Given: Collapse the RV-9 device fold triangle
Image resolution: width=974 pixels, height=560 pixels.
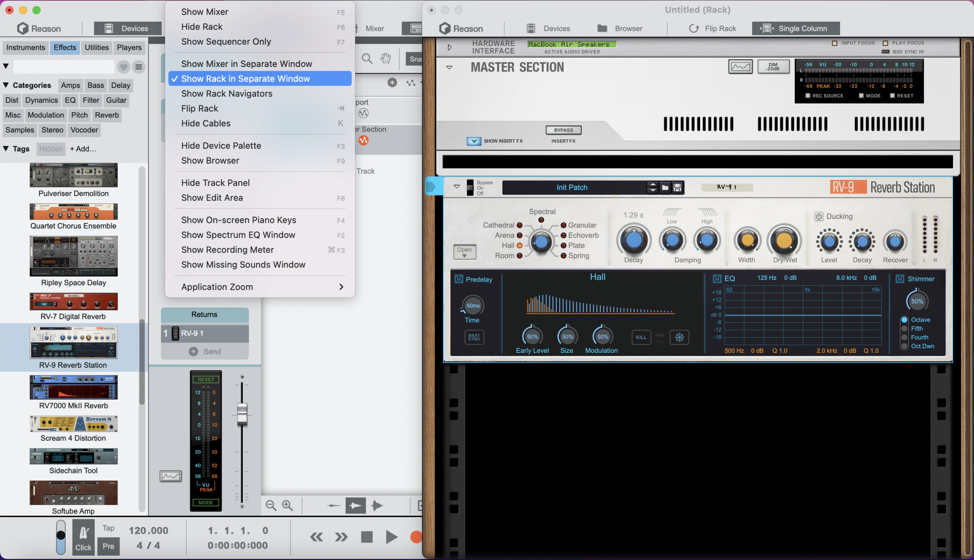Looking at the screenshot, I should click(457, 187).
